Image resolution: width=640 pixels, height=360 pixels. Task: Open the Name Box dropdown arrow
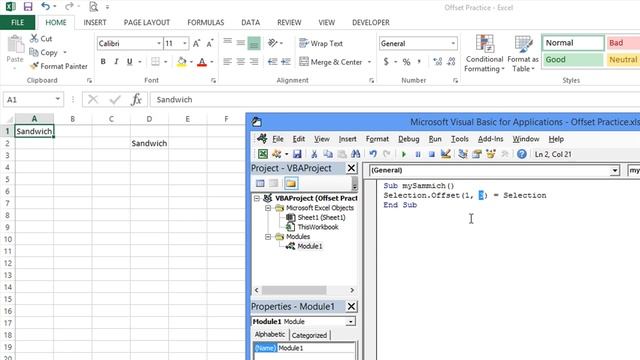58,99
